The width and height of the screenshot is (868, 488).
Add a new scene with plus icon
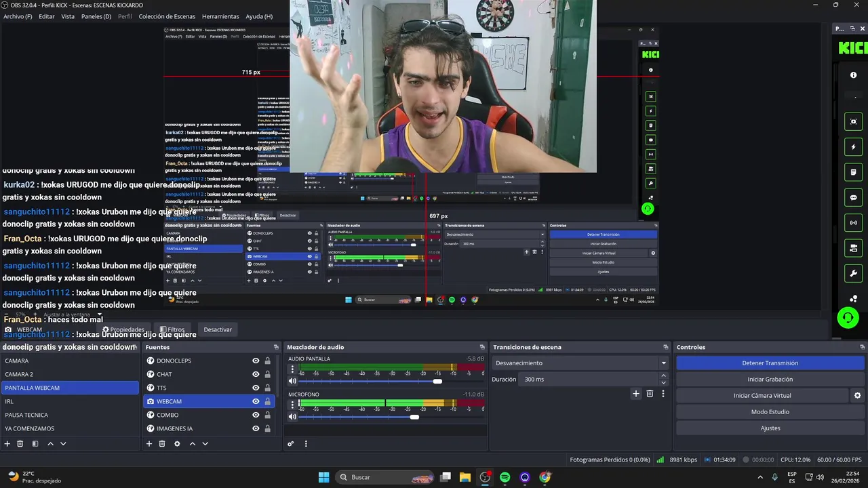[x=7, y=444]
